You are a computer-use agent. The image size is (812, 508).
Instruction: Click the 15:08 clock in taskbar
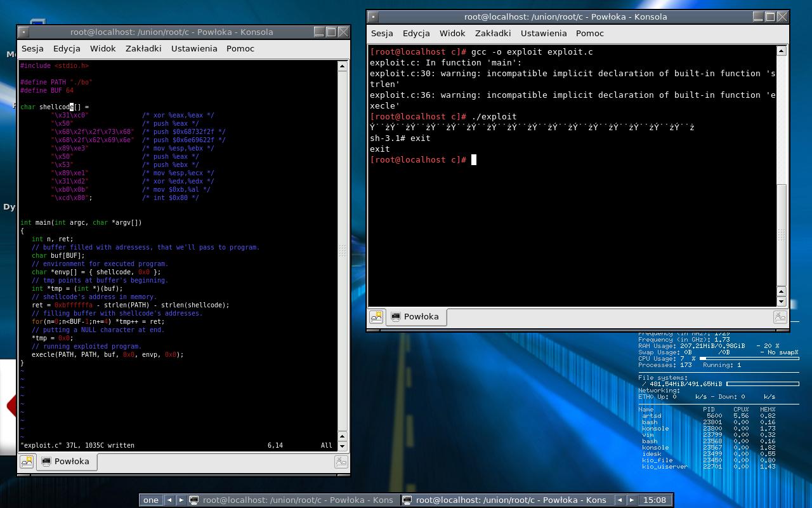click(654, 500)
